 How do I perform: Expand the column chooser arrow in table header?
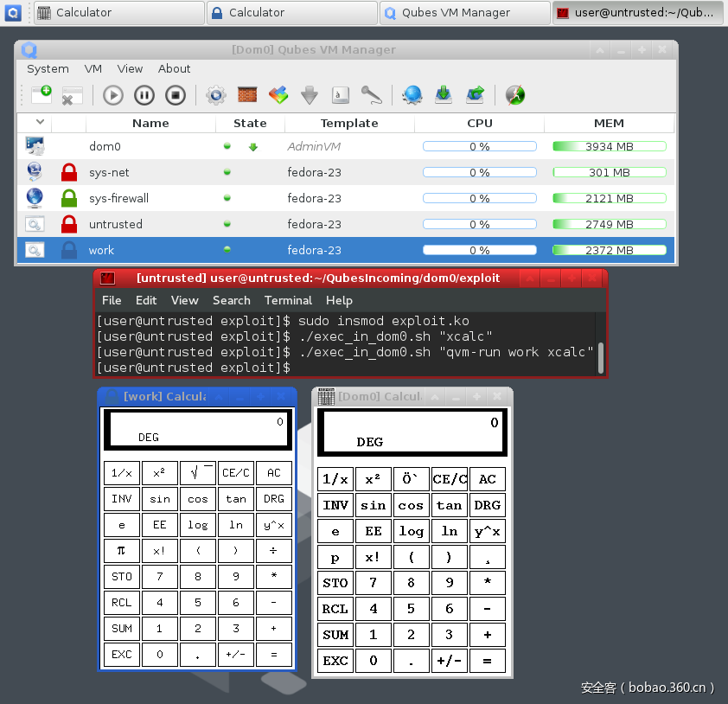click(x=40, y=123)
